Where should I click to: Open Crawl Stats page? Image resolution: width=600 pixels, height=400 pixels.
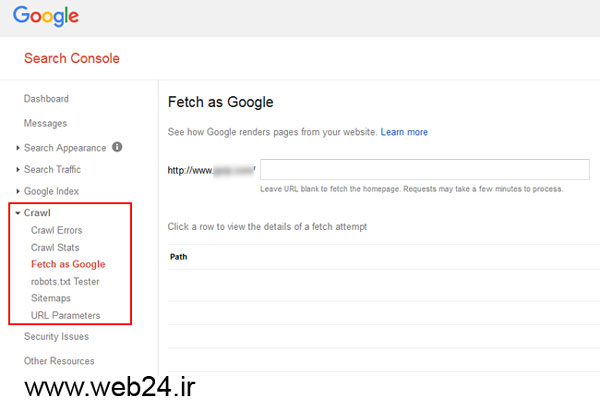[x=55, y=247]
